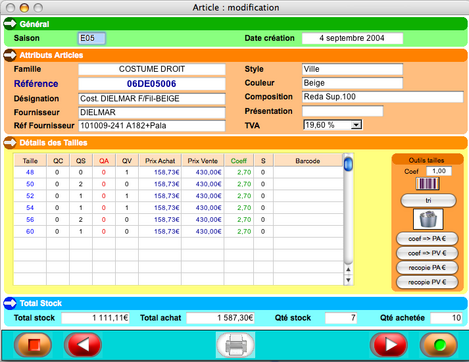The image size is (469, 362).
Task: Click the barcode icon in Outils tailles
Action: click(x=428, y=184)
